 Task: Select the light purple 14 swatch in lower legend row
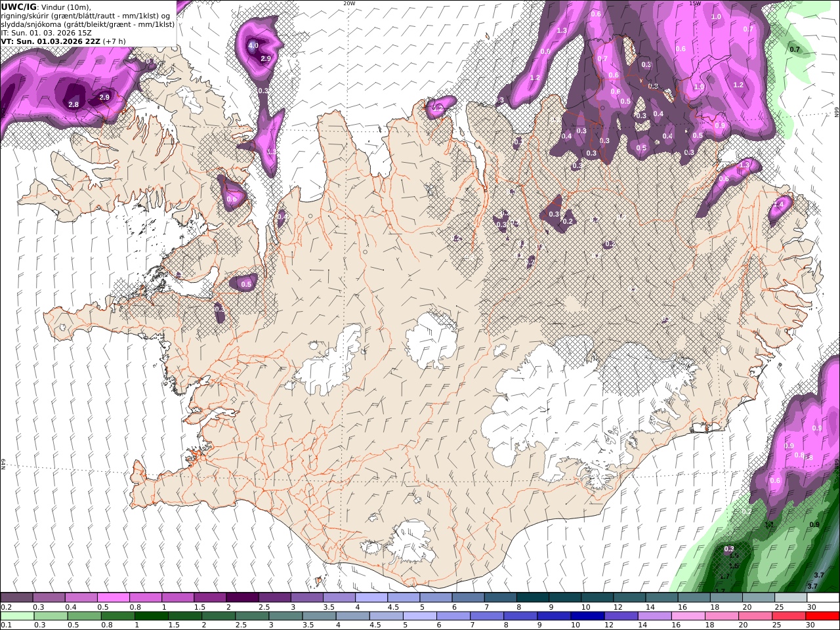tap(654, 616)
